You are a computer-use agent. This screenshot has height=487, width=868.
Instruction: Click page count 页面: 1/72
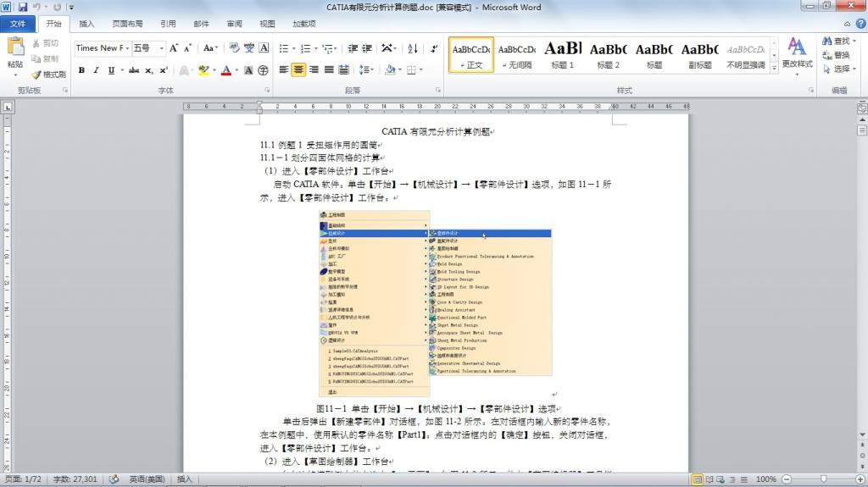[x=23, y=479]
